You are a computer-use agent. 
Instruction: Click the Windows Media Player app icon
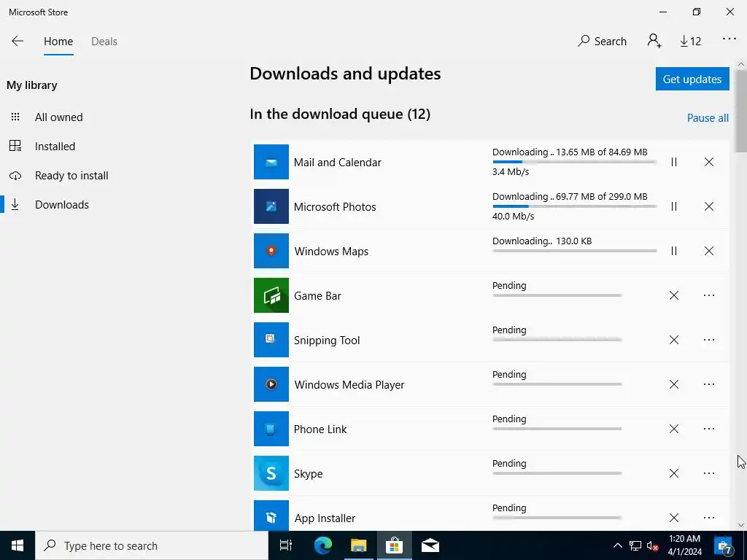(x=271, y=384)
